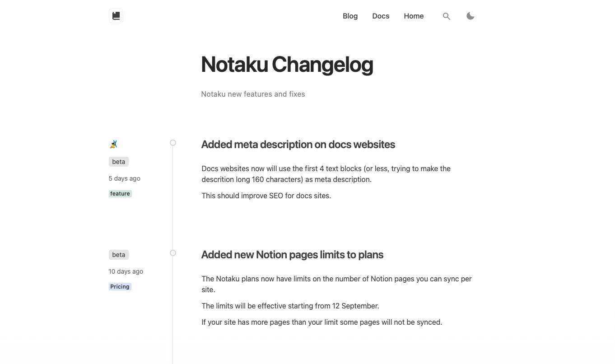The width and height of the screenshot is (615, 364).
Task: Open 'Added meta description on docs websites' entry
Action: pyautogui.click(x=298, y=145)
